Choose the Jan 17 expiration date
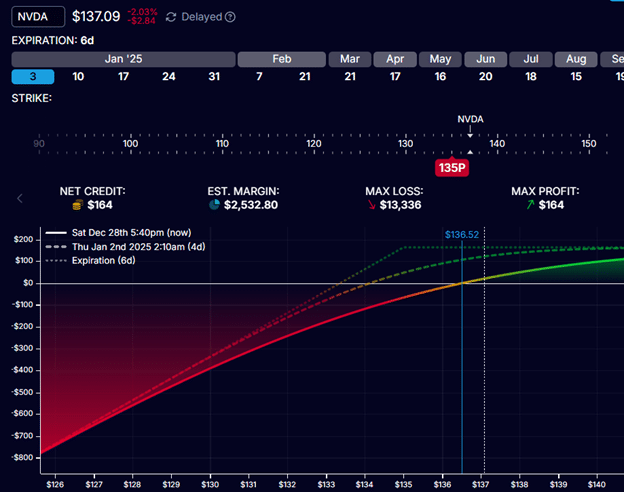The height and width of the screenshot is (492, 624). coord(123,76)
